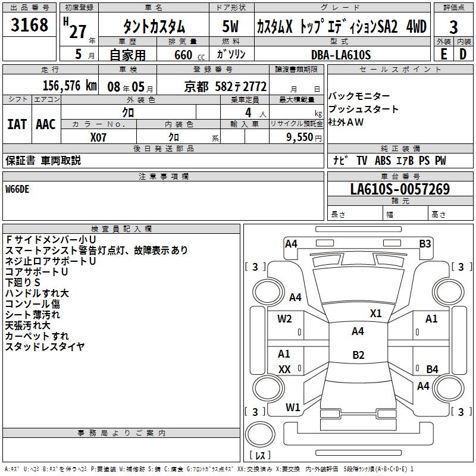Click note シート薄汚れ
The height and width of the screenshot is (476, 476).
tap(33, 315)
